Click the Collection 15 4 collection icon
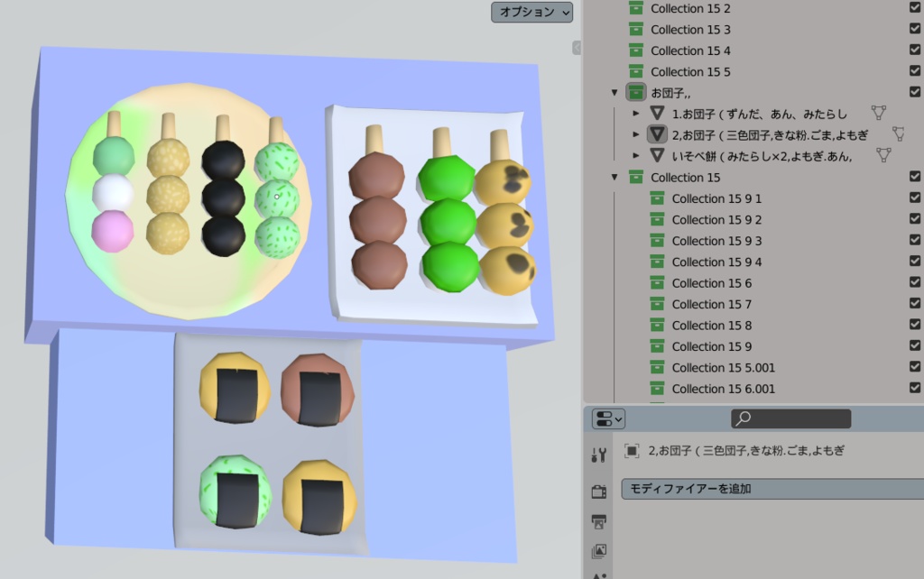Screen dimensions: 924x579 tap(636, 51)
